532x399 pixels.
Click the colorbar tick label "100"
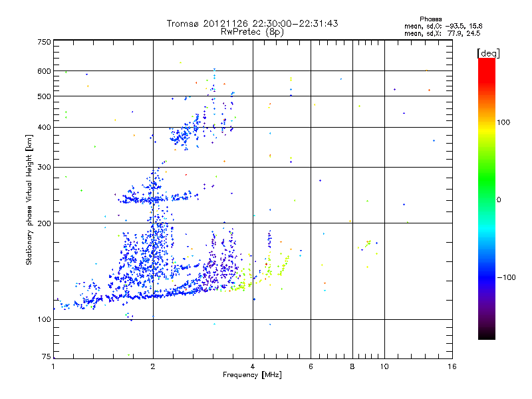(x=503, y=122)
